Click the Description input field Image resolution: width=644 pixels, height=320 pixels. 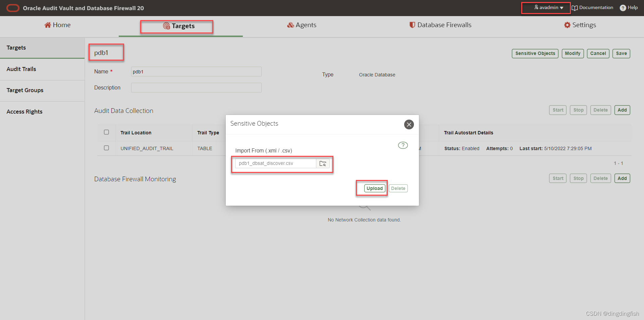196,88
